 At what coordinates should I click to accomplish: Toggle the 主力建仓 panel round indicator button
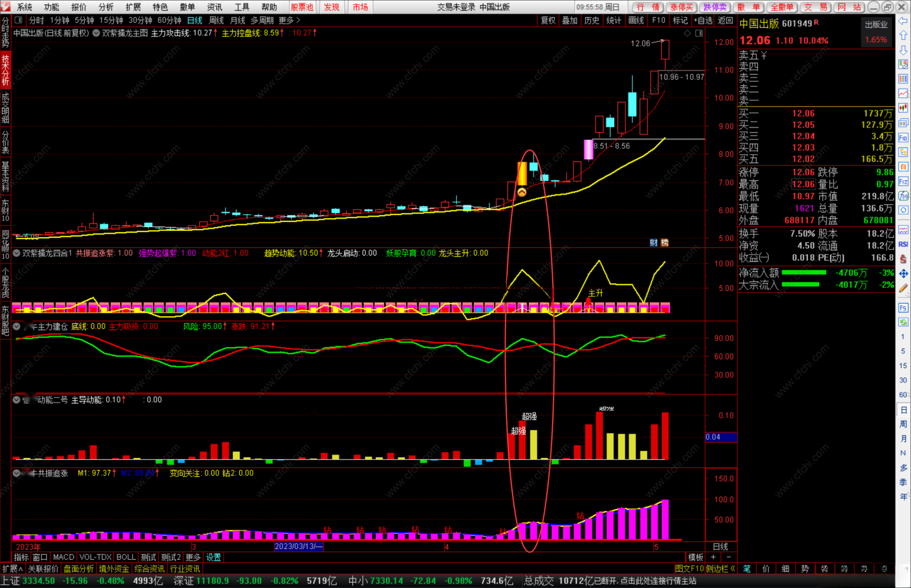click(16, 326)
